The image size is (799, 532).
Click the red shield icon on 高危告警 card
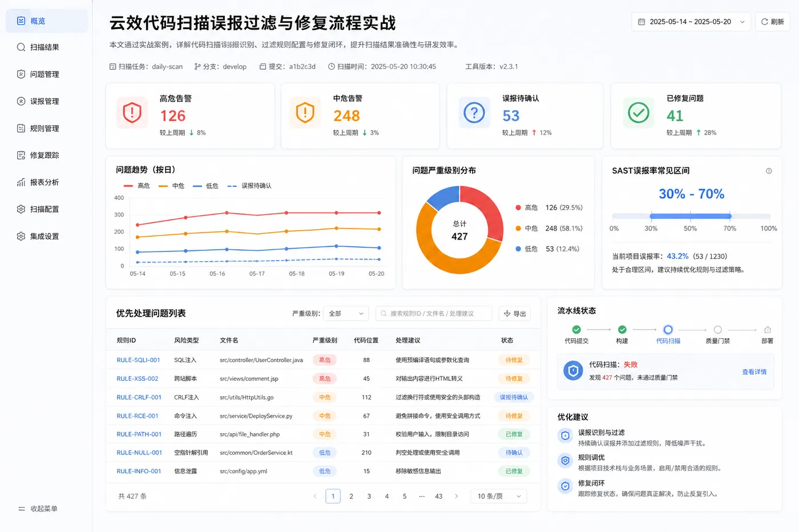tap(132, 112)
